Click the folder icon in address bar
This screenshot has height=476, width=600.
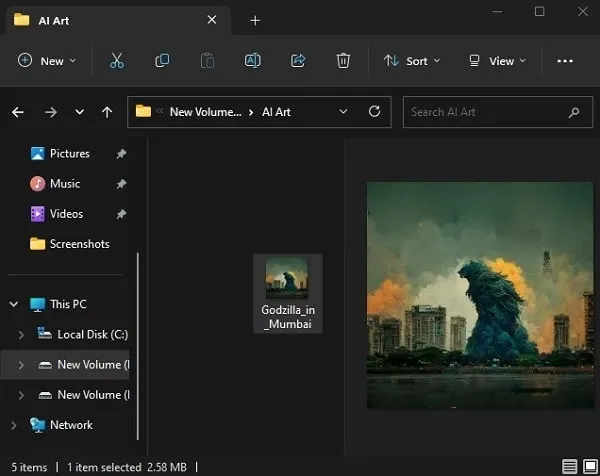(143, 111)
